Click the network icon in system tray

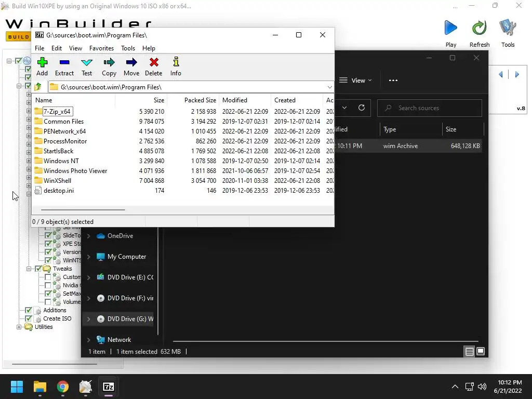[x=469, y=387]
